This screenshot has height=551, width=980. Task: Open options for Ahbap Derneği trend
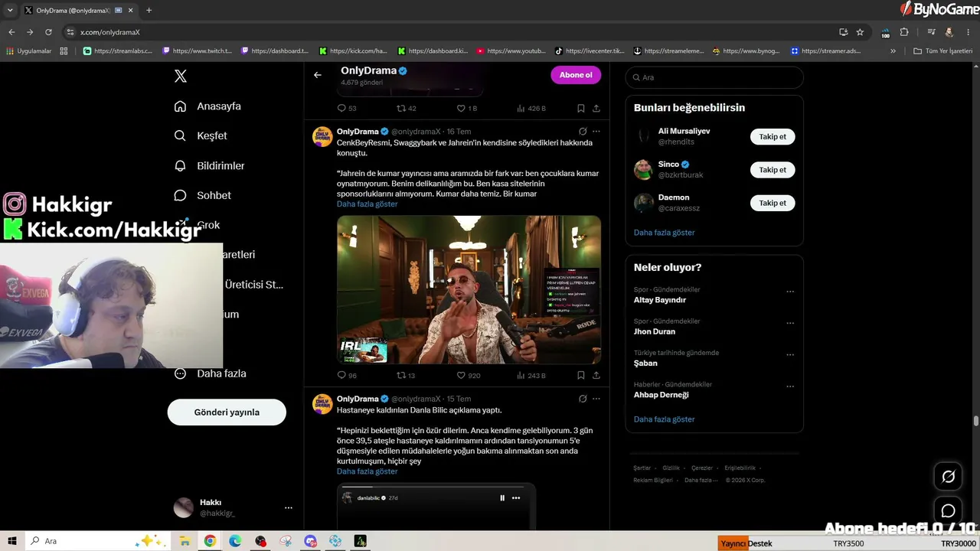[790, 386]
